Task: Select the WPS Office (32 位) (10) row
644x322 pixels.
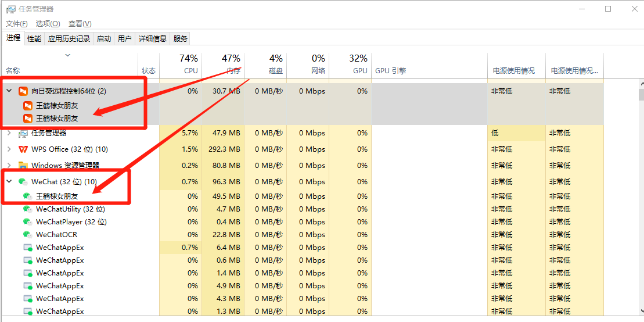Action: point(303,149)
